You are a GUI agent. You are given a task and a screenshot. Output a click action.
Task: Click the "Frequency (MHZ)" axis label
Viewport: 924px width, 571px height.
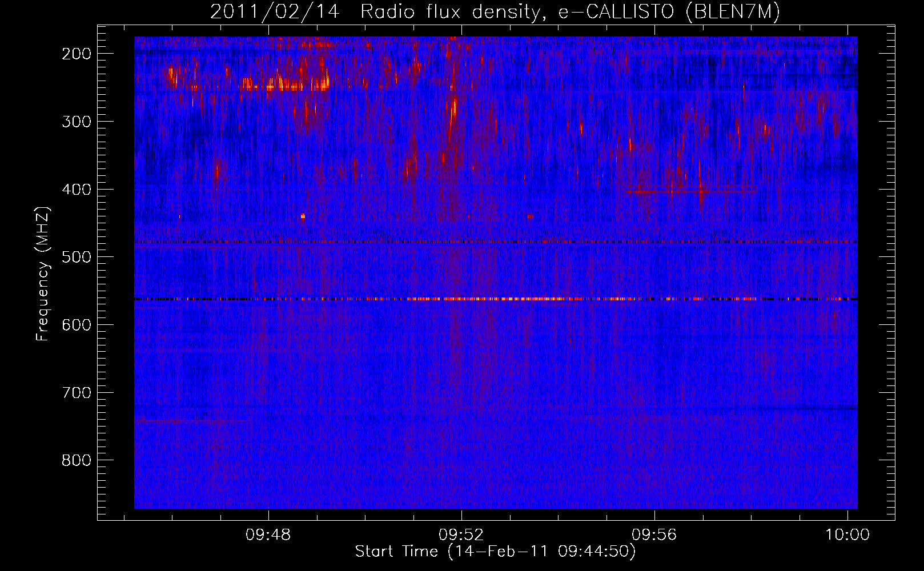pyautogui.click(x=43, y=274)
